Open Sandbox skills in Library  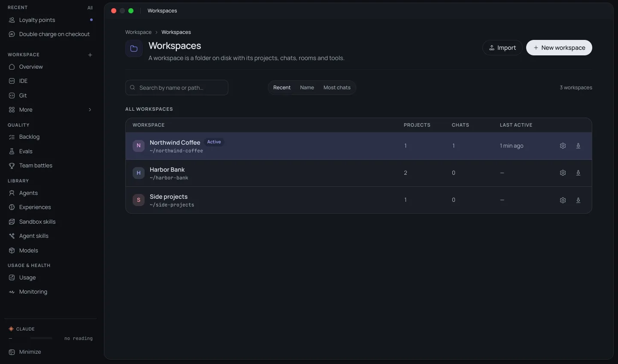[x=51, y=221]
